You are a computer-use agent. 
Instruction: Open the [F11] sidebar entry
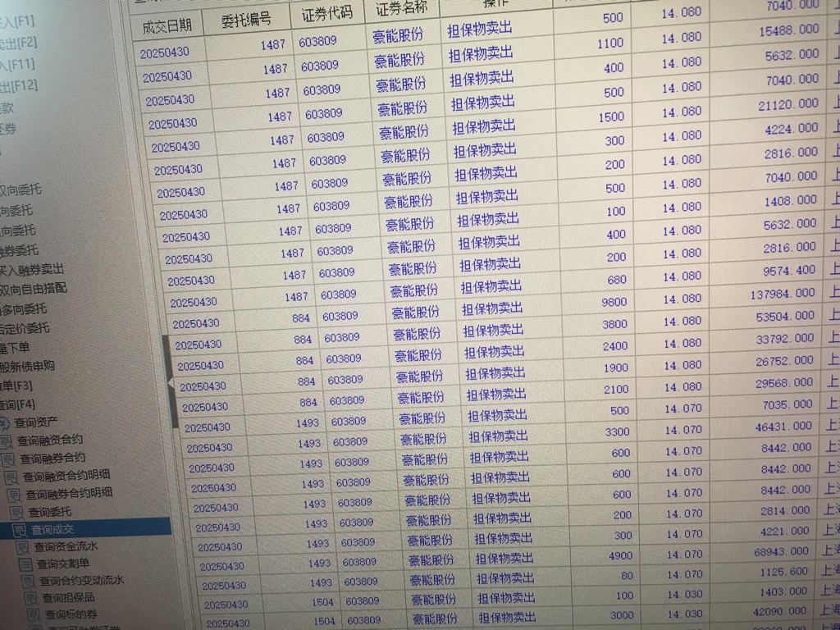point(17,65)
